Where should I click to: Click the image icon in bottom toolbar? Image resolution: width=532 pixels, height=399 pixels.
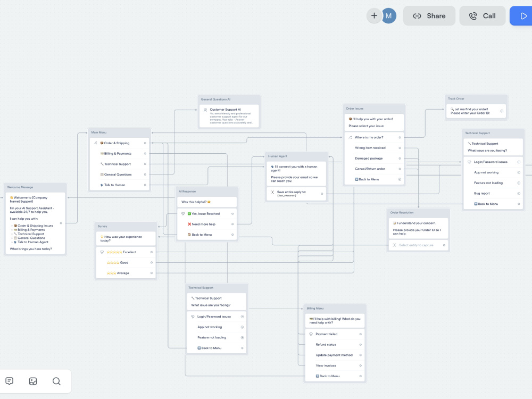coord(33,381)
